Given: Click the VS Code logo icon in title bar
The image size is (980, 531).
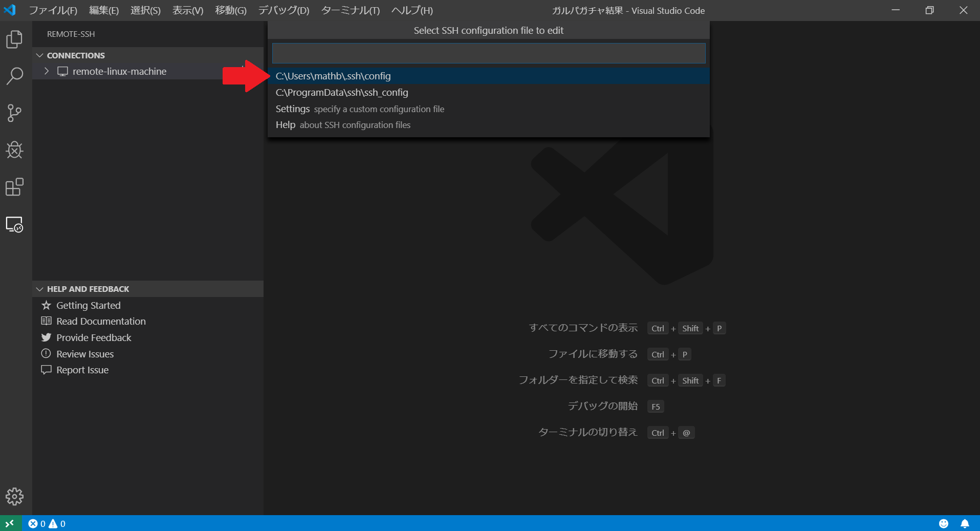Looking at the screenshot, I should pyautogui.click(x=10, y=10).
